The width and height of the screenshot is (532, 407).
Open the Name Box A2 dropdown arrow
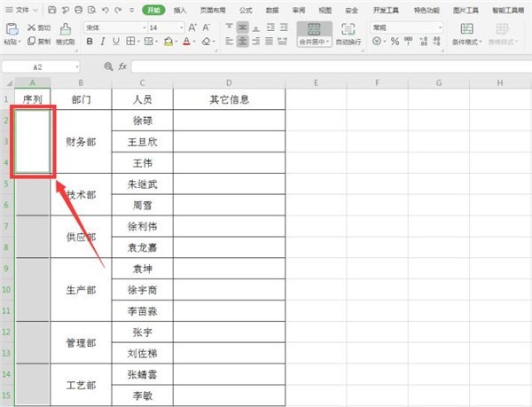pyautogui.click(x=77, y=67)
